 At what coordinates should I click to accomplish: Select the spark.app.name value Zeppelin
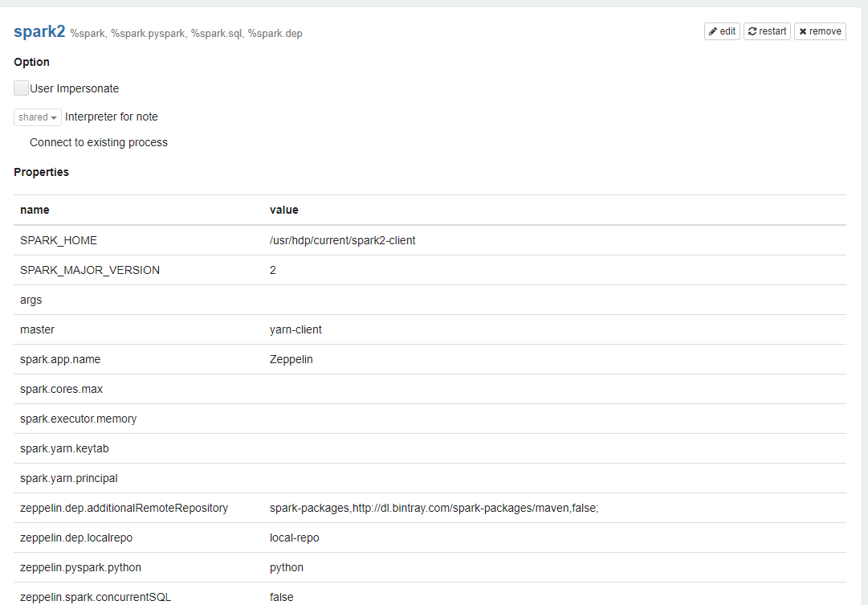(x=291, y=359)
